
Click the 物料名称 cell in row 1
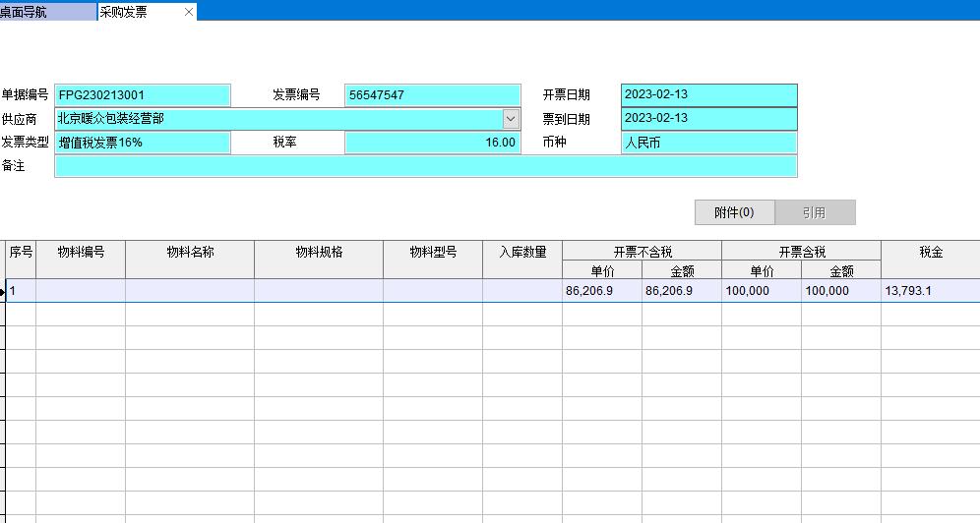pos(190,291)
